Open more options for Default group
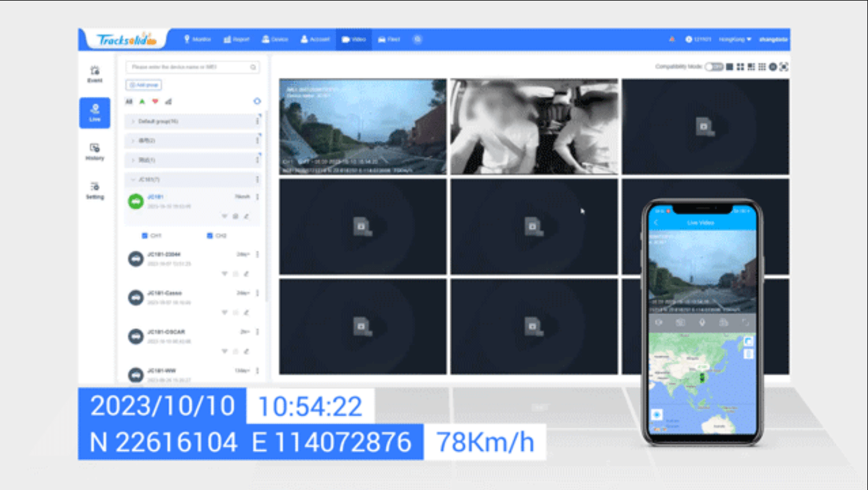 (257, 121)
